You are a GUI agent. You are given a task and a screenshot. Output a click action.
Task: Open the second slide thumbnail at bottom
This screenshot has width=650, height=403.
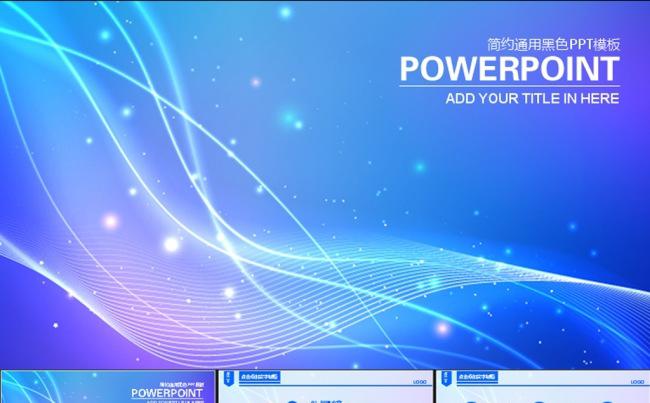(x=325, y=387)
